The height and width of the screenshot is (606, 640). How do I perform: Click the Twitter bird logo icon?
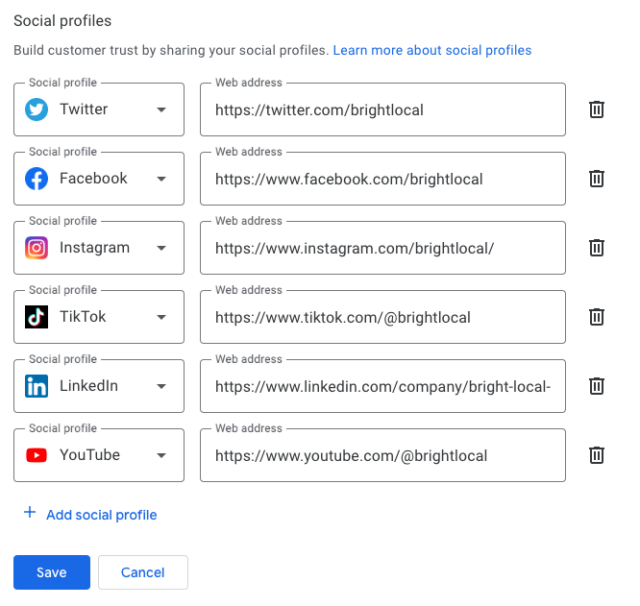(x=36, y=109)
